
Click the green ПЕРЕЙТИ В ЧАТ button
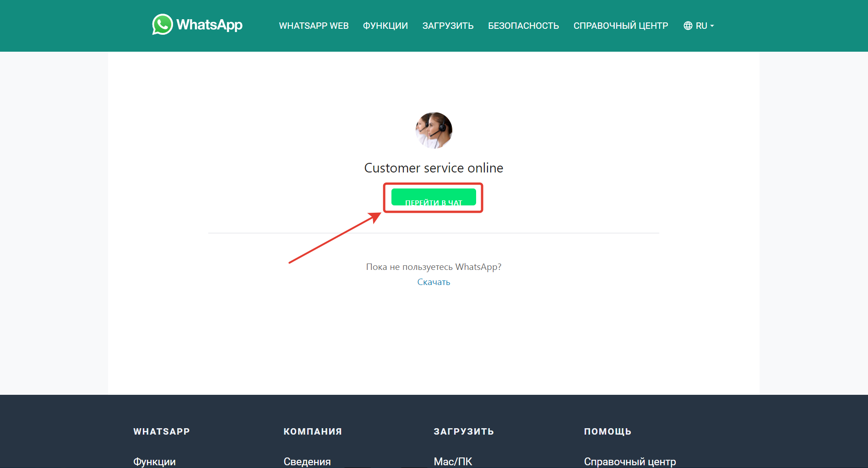[x=434, y=197]
